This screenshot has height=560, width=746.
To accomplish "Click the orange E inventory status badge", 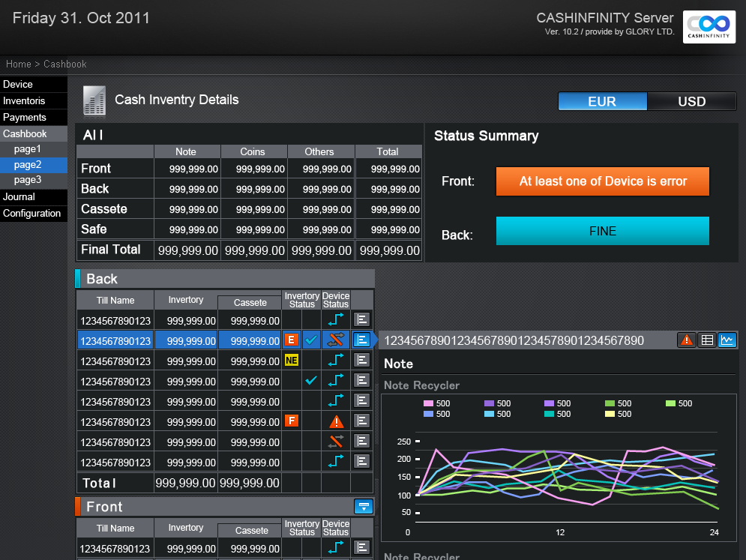I will click(292, 340).
